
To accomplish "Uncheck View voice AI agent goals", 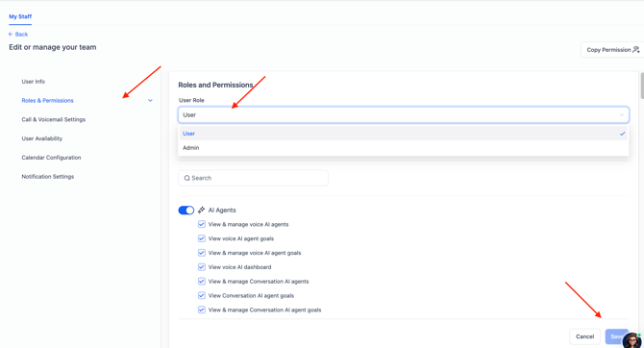I will (201, 238).
